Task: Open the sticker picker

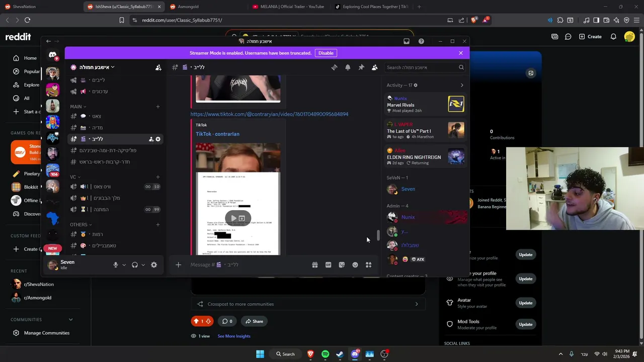Action: click(x=342, y=265)
